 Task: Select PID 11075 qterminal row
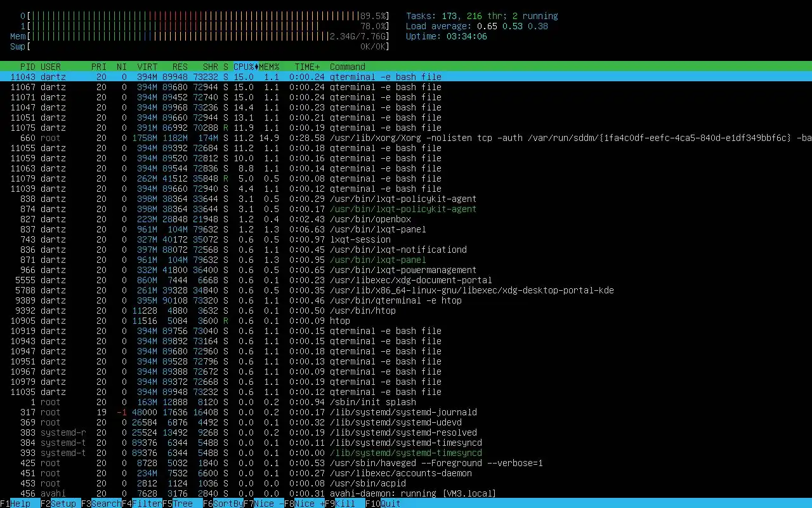[x=406, y=128]
